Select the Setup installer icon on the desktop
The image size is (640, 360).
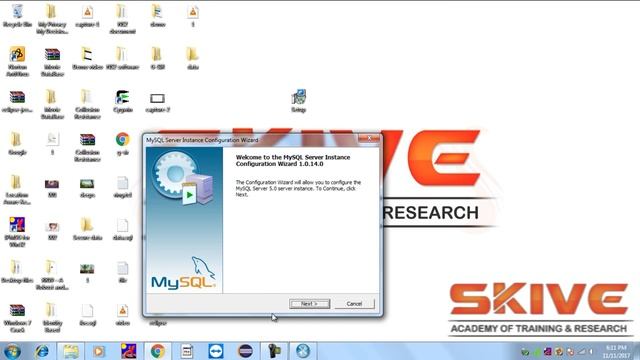click(299, 101)
